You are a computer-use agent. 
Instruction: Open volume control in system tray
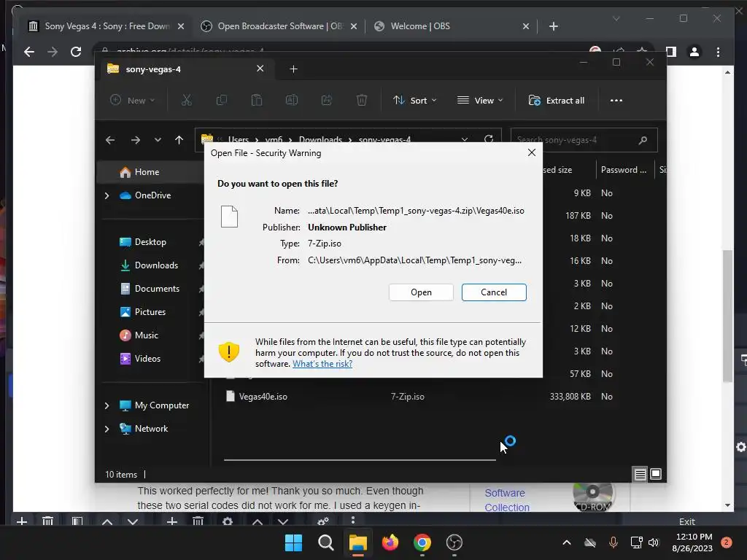coord(654,542)
